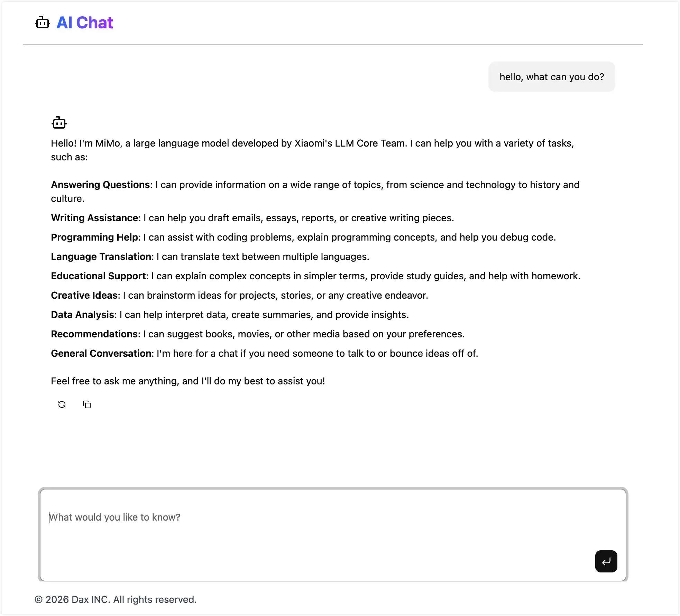Click the 'Language Translation' bold heading
Viewport: 680px width, 616px height.
pyautogui.click(x=101, y=256)
